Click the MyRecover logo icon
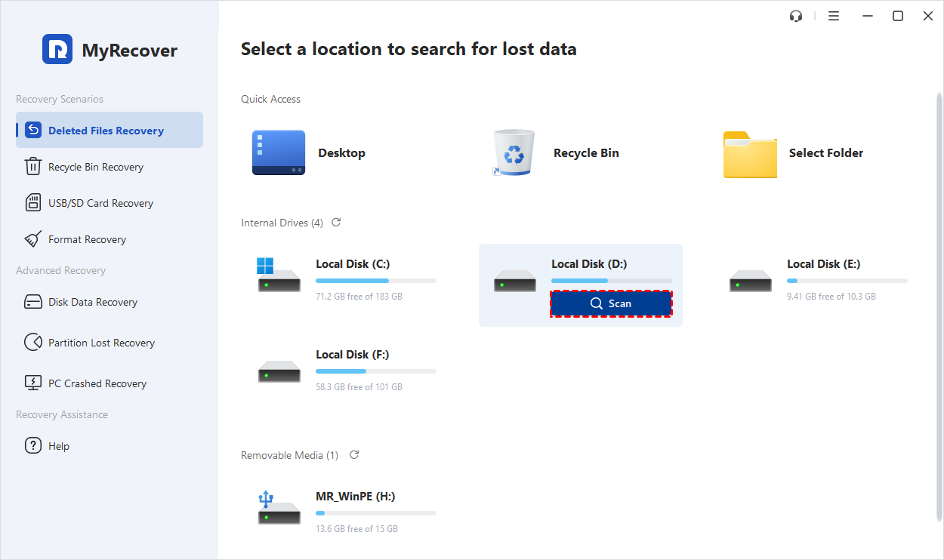944x560 pixels. tap(57, 50)
